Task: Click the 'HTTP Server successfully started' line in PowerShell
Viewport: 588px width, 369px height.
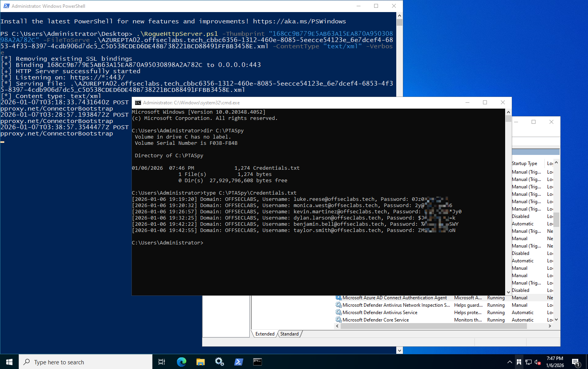Action: point(78,71)
